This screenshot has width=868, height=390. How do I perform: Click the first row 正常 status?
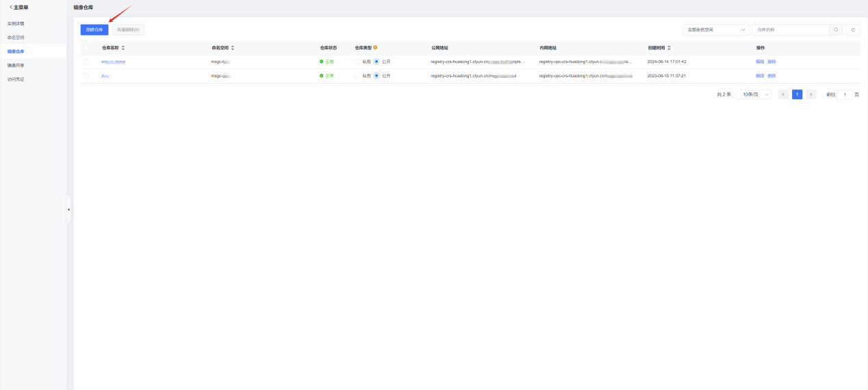(327, 62)
